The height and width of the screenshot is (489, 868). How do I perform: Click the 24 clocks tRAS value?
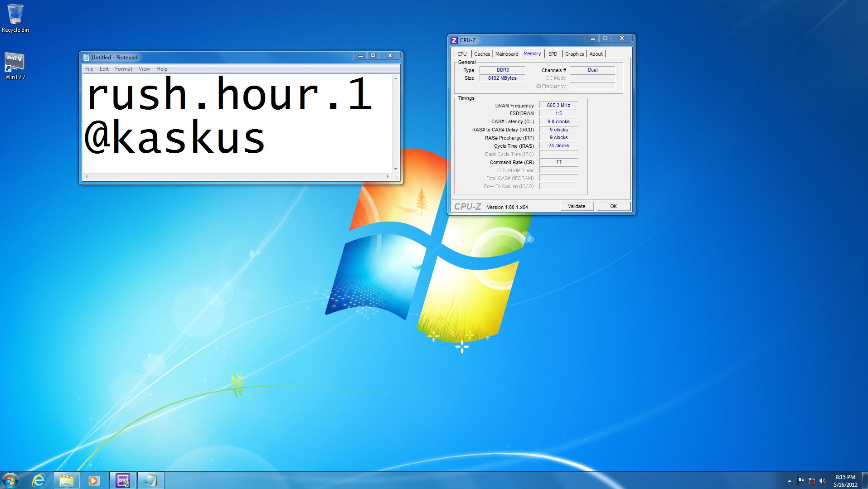558,145
